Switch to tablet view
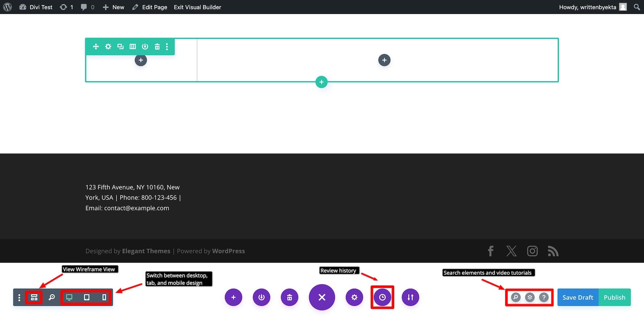 [x=87, y=297]
